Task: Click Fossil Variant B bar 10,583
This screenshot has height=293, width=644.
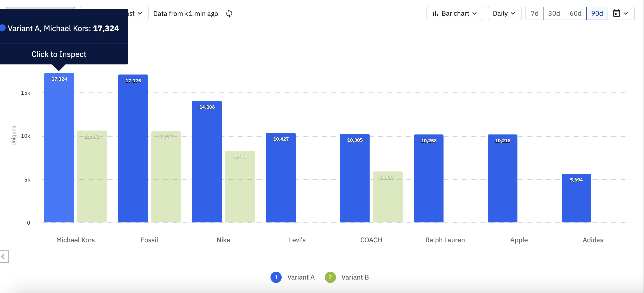Action: point(166,177)
